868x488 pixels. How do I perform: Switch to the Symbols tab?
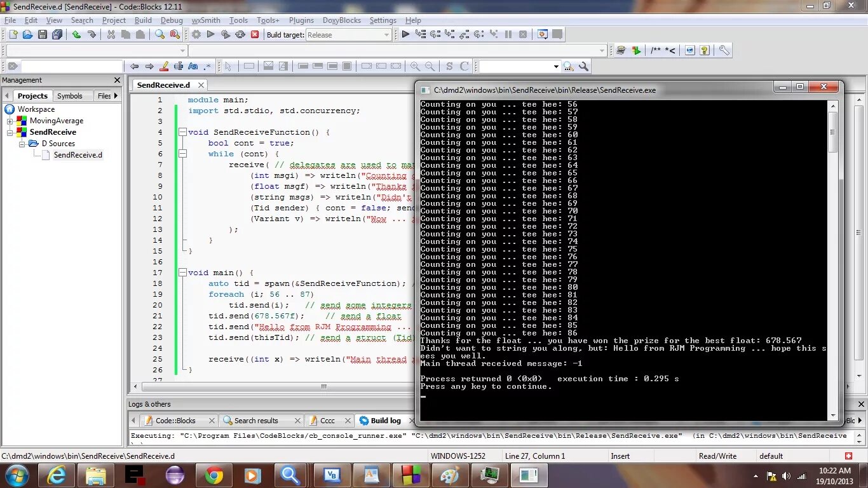tap(69, 96)
